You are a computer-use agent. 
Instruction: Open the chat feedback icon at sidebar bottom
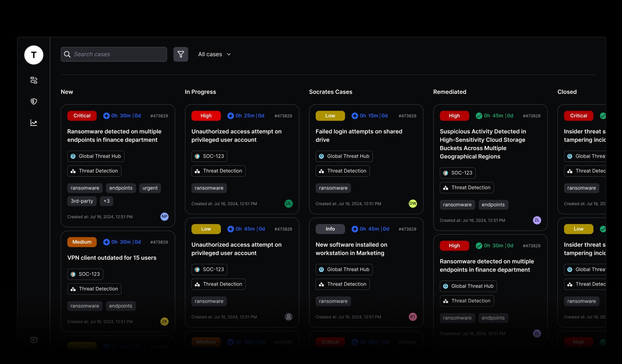tap(34, 340)
